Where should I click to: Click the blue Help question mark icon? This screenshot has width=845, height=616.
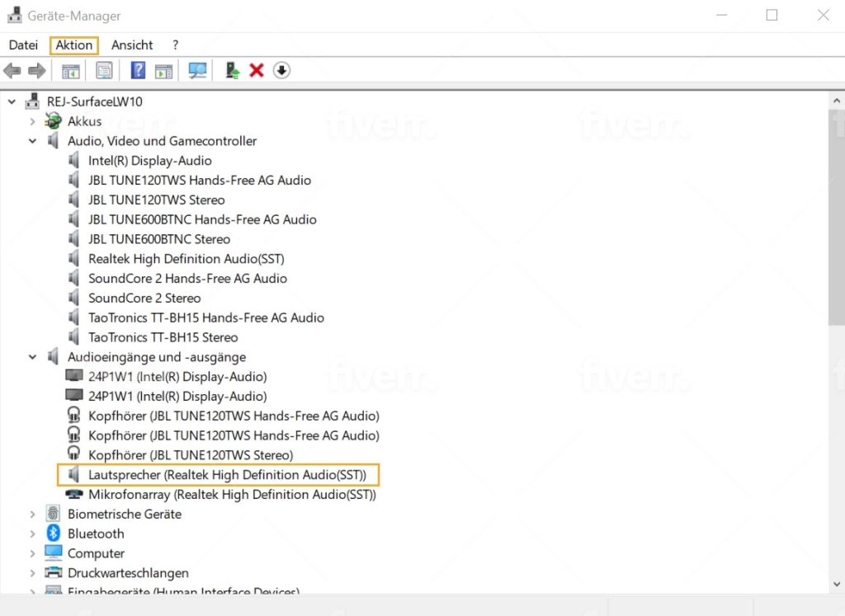[x=138, y=71]
